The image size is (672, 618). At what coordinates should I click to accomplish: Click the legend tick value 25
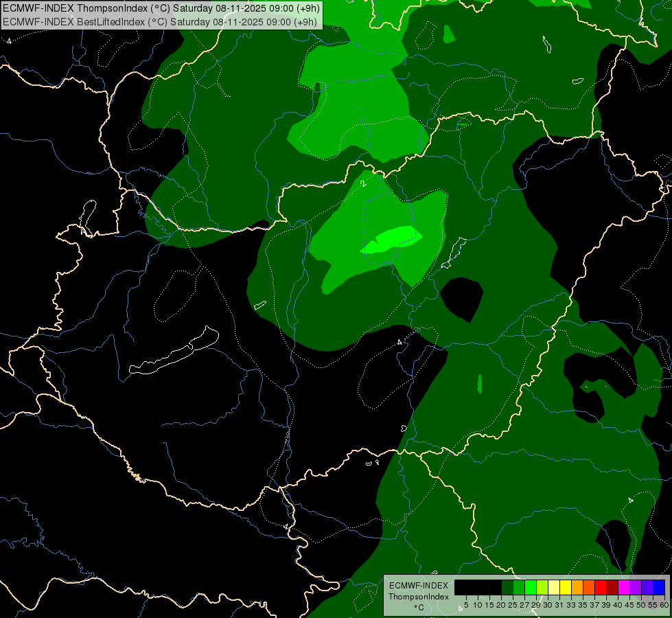(513, 605)
